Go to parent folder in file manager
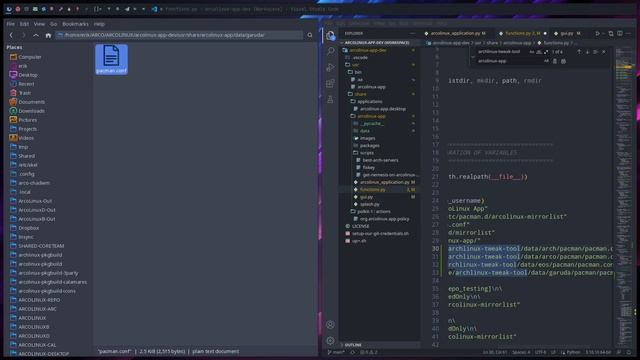 [36, 36]
